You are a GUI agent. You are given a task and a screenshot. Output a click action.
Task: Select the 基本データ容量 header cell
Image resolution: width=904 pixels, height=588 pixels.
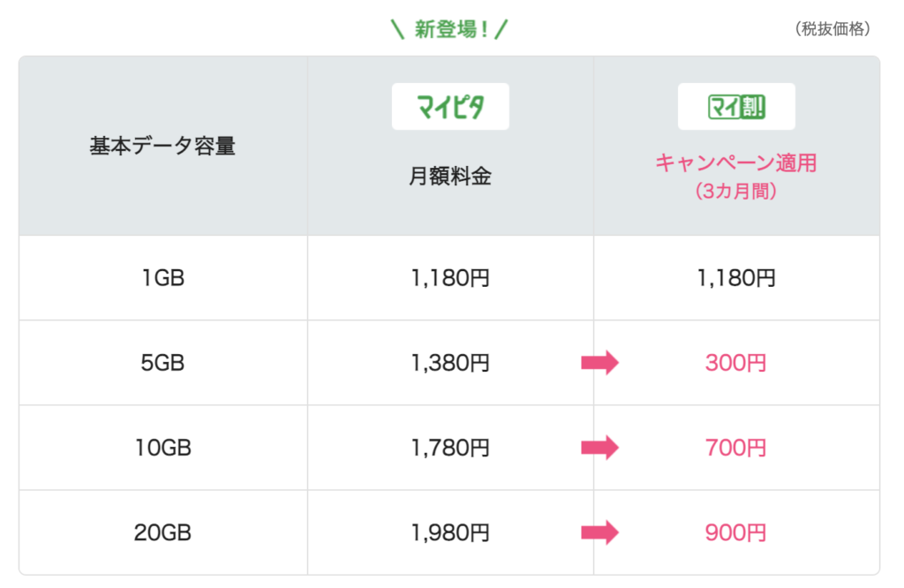[x=163, y=146]
